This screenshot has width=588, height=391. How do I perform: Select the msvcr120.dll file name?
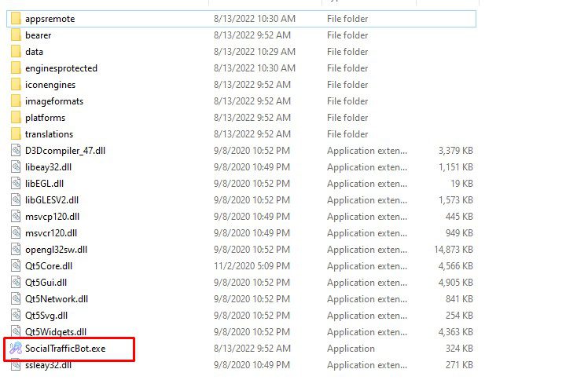point(51,233)
